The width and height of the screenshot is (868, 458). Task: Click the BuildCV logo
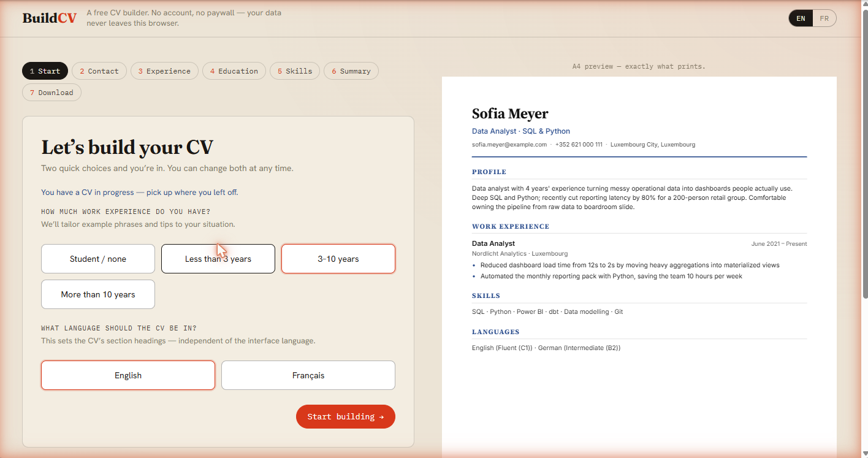click(x=50, y=18)
